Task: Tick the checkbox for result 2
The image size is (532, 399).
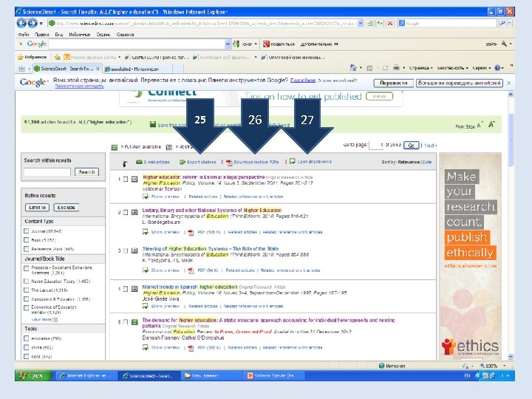Action: pyautogui.click(x=126, y=212)
